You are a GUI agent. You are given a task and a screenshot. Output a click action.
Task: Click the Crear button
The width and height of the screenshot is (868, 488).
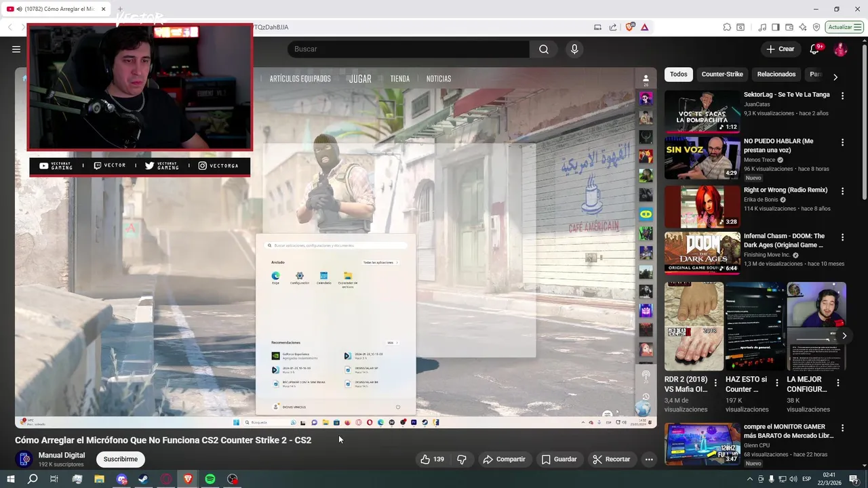tap(780, 49)
